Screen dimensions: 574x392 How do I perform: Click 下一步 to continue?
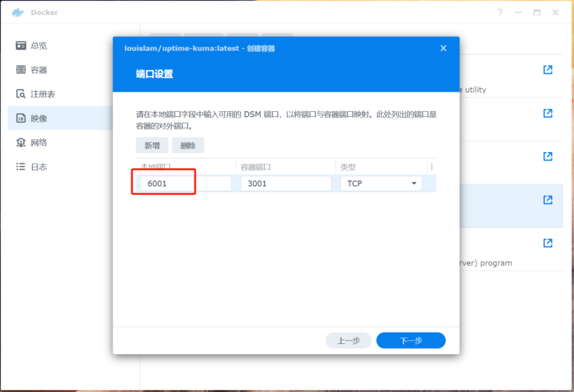point(410,340)
